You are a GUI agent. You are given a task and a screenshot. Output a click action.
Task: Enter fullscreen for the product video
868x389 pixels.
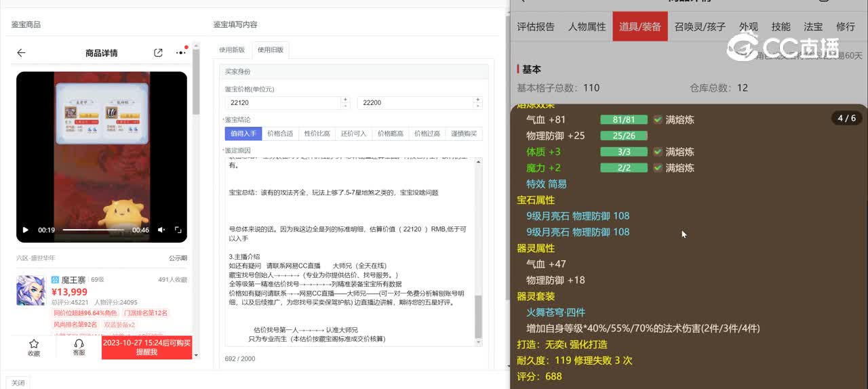[178, 230]
